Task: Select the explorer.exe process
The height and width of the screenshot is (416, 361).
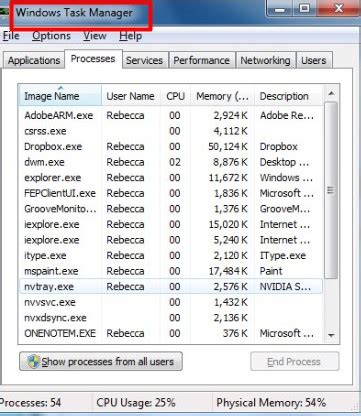Action: 171,178
